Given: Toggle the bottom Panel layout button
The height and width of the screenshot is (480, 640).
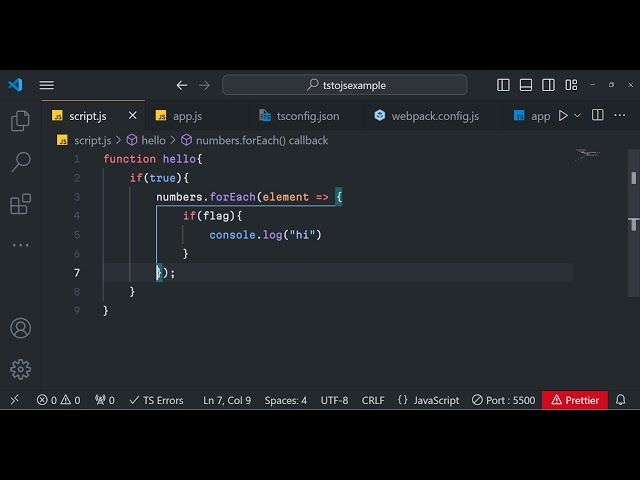Looking at the screenshot, I should pyautogui.click(x=525, y=85).
